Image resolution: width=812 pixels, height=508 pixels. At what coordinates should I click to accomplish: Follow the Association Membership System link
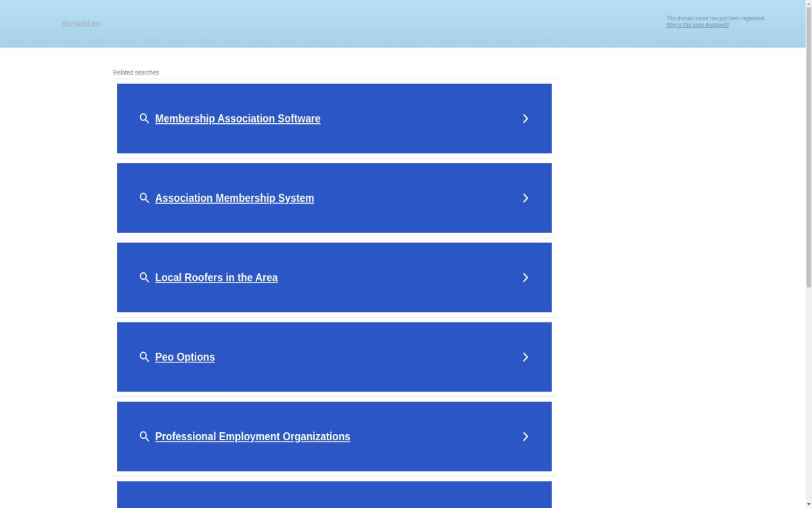pos(234,198)
